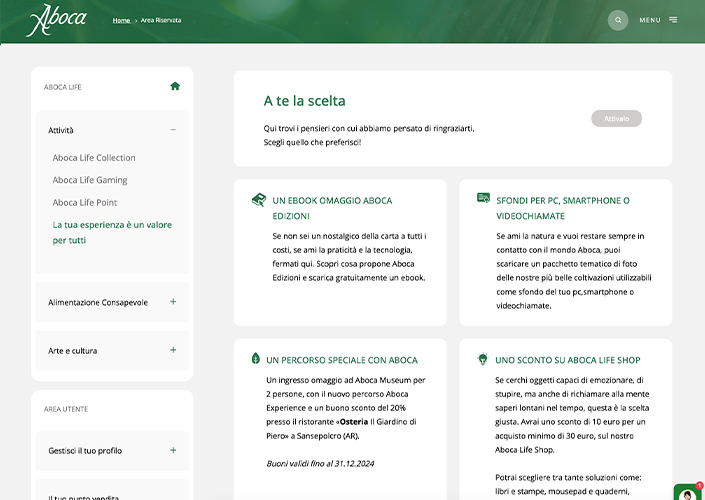Click the ABOCA LIFE sidebar label
Image resolution: width=705 pixels, height=500 pixels.
tap(62, 87)
